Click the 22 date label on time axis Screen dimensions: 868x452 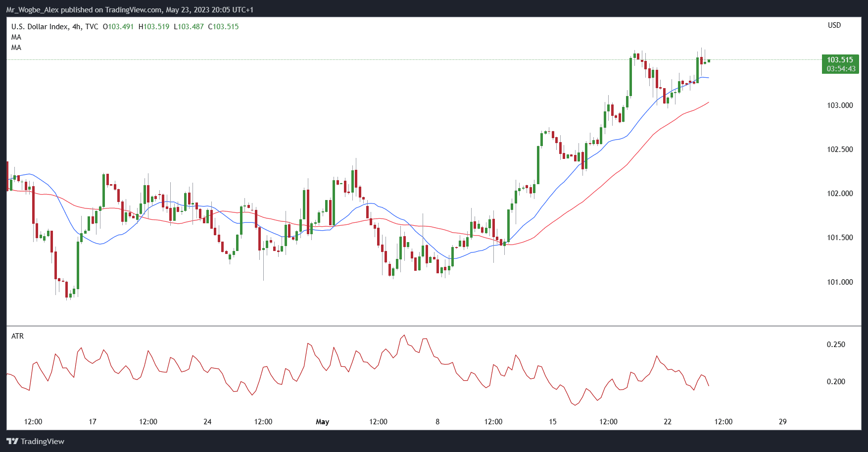tap(668, 422)
